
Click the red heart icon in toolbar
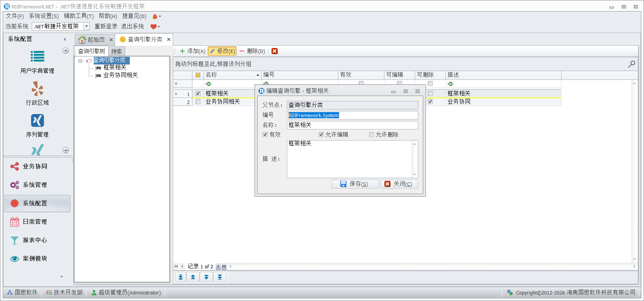click(154, 26)
